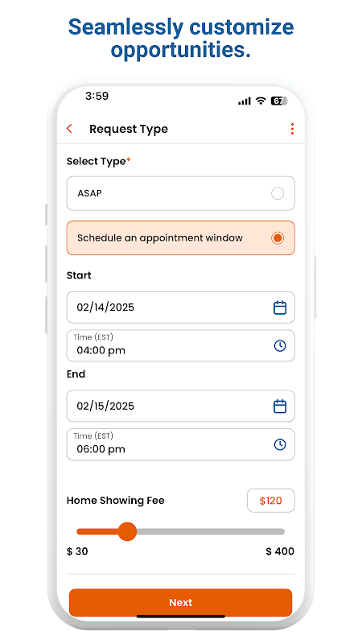Edit the End time 06:00 pm field
362x644 pixels.
click(x=180, y=444)
